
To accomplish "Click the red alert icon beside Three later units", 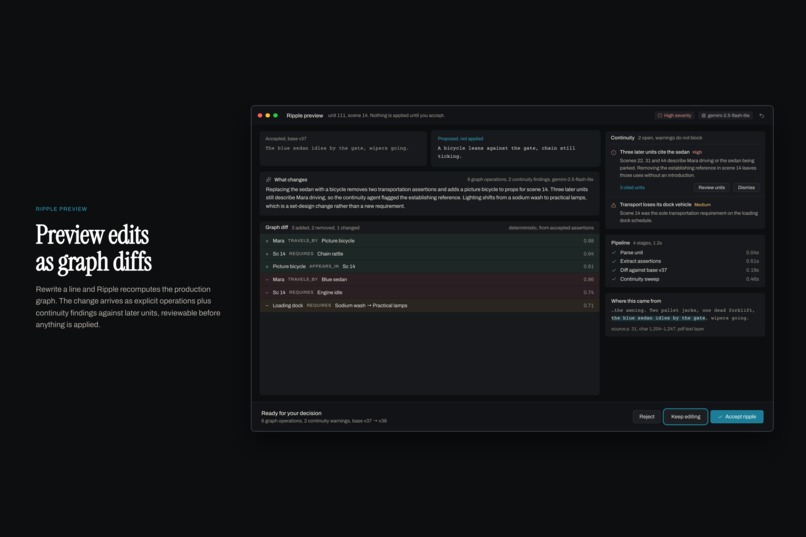I will tap(613, 153).
